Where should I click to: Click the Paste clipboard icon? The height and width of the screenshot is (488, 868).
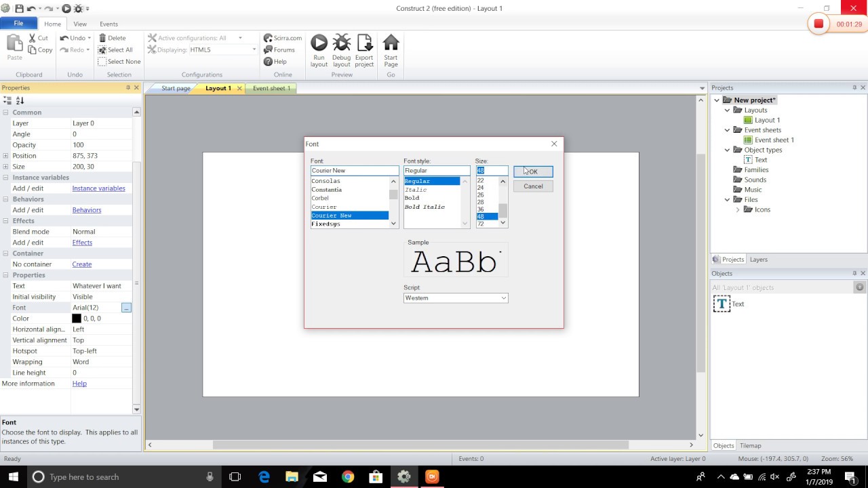(15, 43)
